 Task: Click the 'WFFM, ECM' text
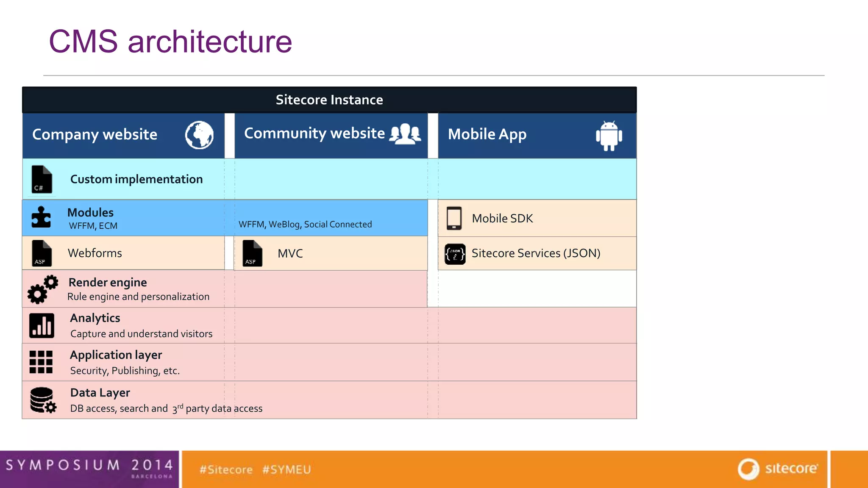93,226
